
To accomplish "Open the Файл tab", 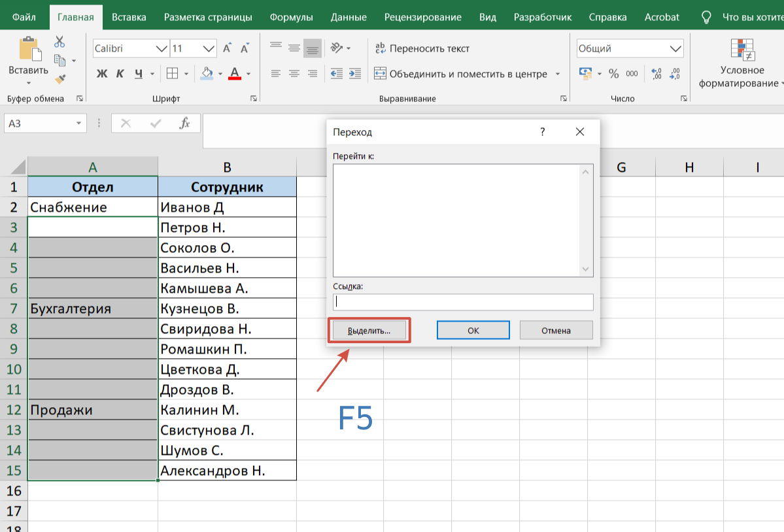I will pyautogui.click(x=24, y=17).
